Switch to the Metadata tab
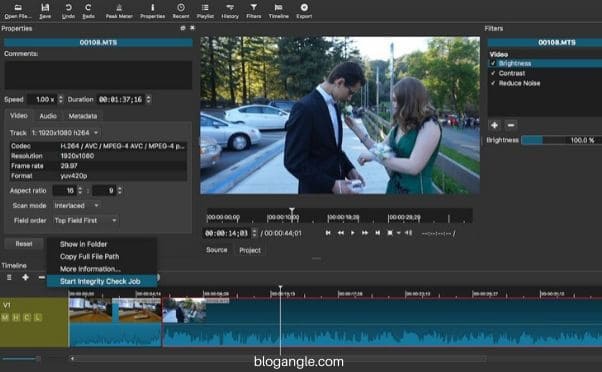 [83, 116]
